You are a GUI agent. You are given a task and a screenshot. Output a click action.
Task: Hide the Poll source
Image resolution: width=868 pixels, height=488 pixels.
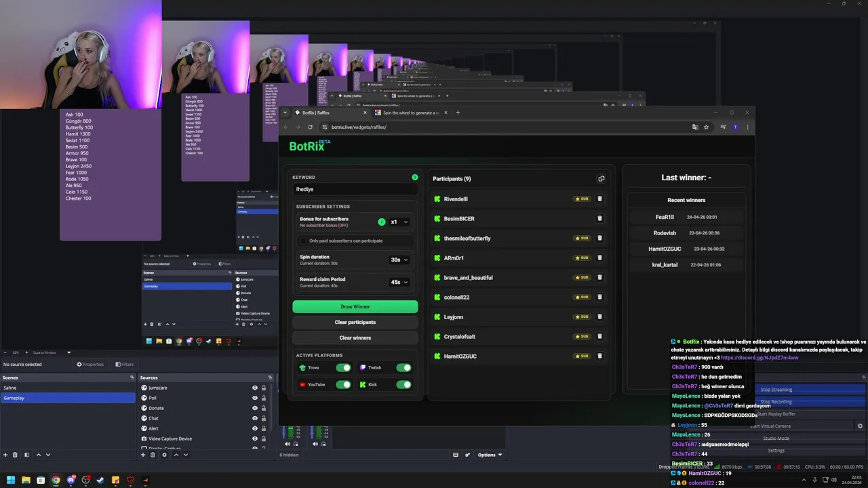coord(255,398)
